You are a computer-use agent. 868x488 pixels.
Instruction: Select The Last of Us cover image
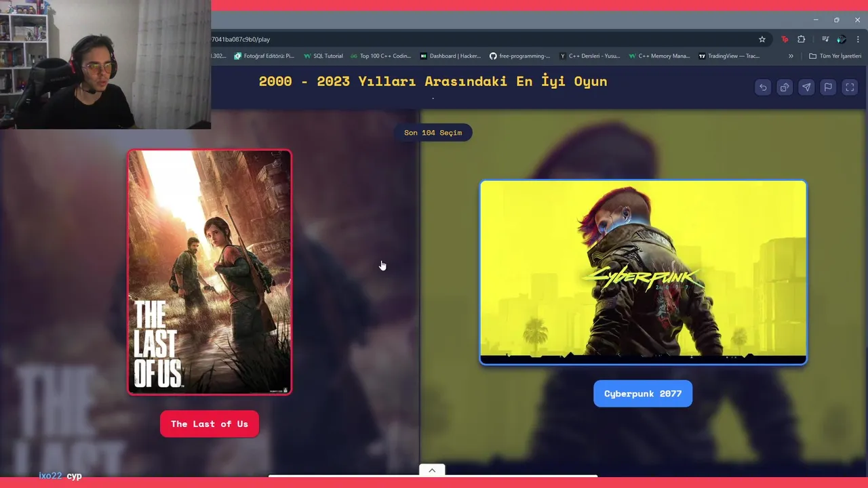point(210,272)
